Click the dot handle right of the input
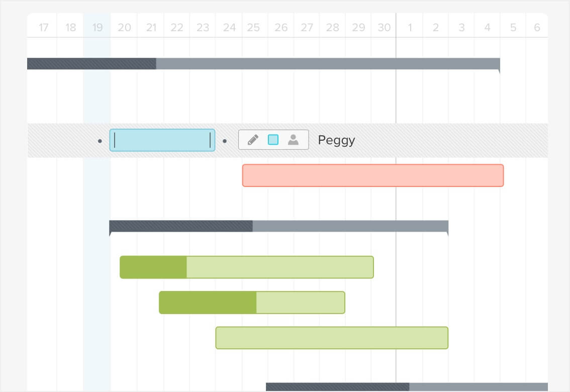Image resolution: width=570 pixels, height=392 pixels. [x=224, y=141]
